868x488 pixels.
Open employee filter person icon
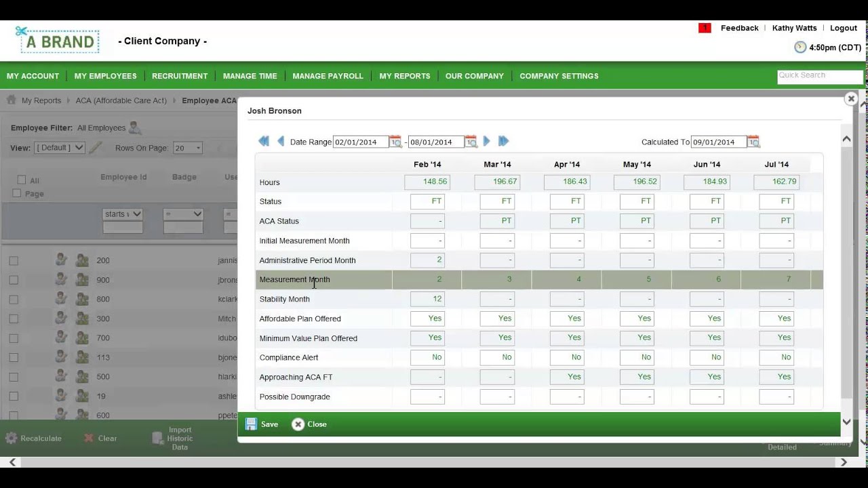(135, 127)
